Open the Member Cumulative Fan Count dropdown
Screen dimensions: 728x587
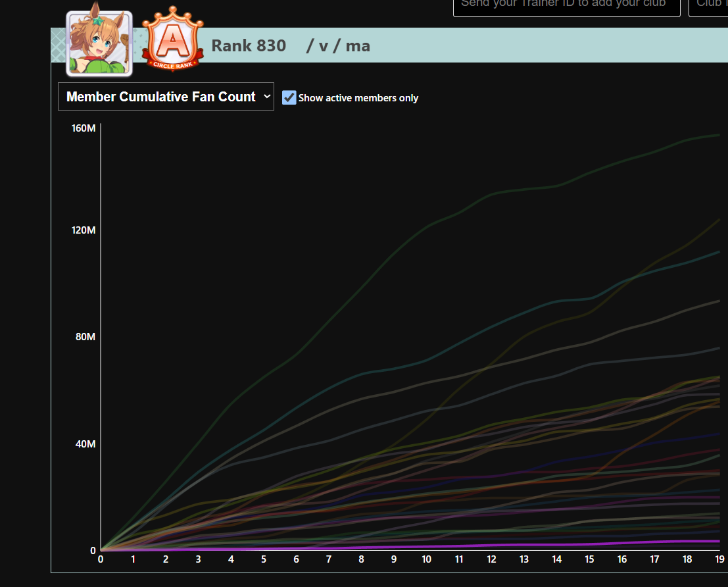166,96
